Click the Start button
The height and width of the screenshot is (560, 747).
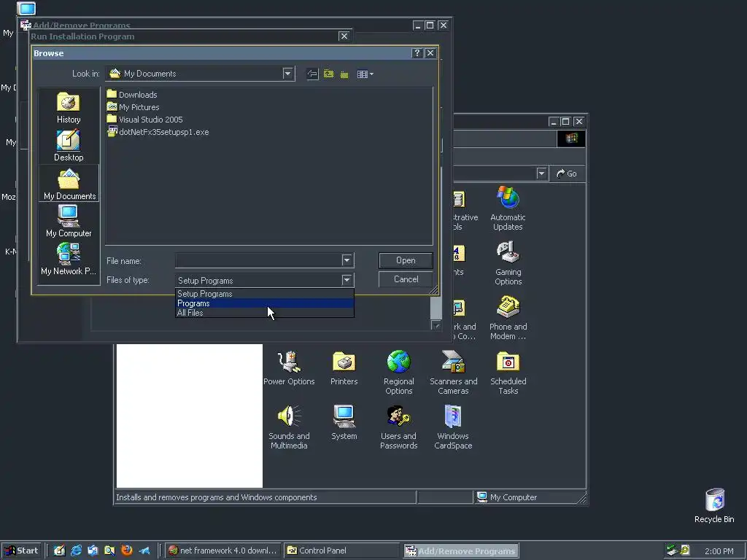click(21, 551)
